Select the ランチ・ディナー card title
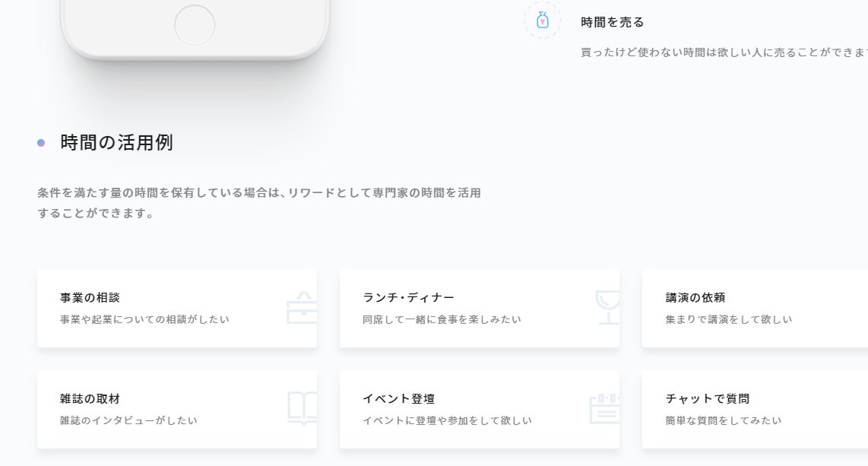 408,298
